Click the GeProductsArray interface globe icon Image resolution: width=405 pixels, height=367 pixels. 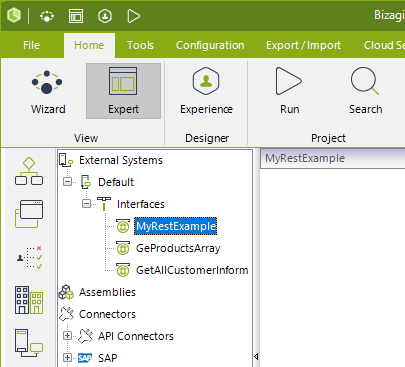click(123, 248)
